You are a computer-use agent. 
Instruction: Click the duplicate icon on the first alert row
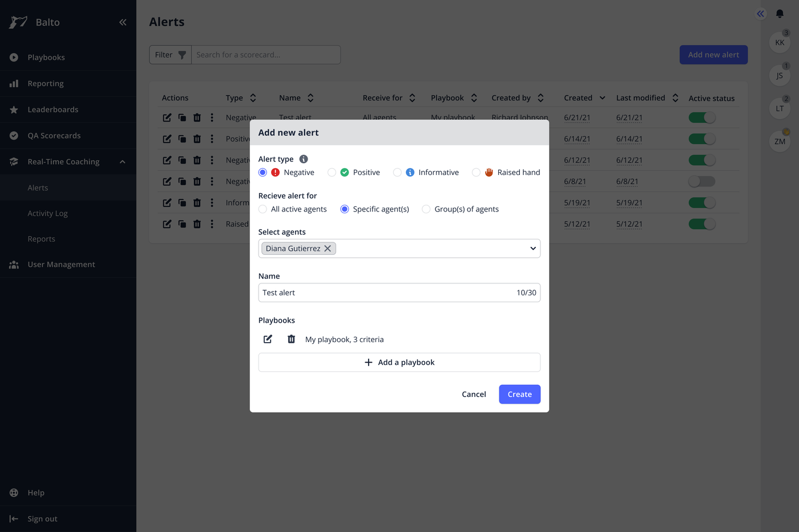point(182,117)
